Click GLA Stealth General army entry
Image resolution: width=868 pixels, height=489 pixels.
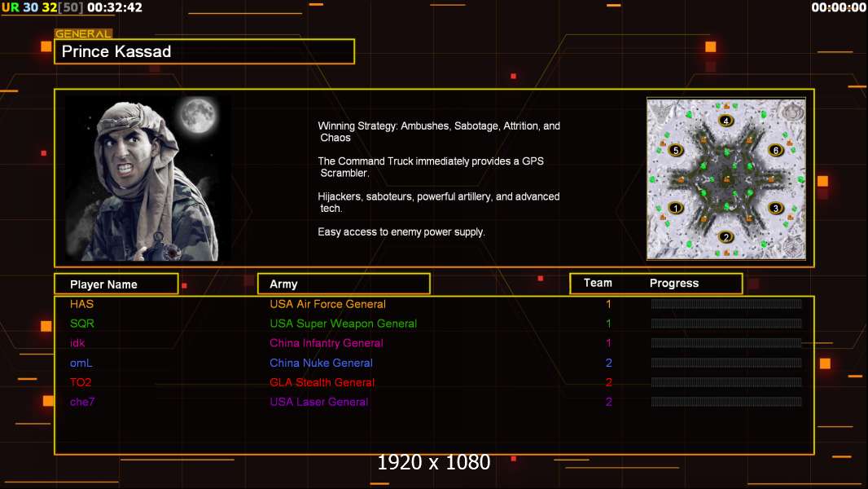(x=322, y=382)
